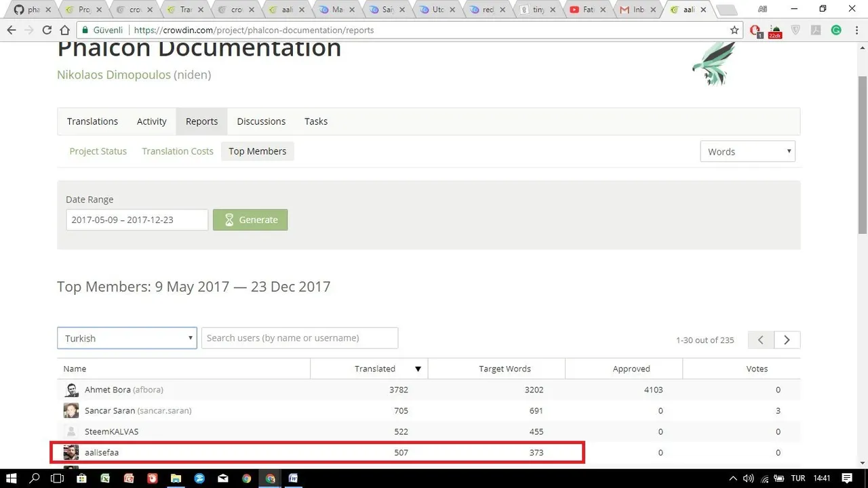Go back with browser back arrow
The width and height of the screenshot is (868, 488).
(11, 30)
